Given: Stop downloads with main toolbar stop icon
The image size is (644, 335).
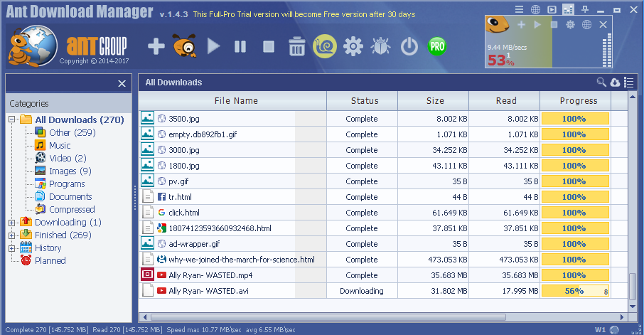Looking at the screenshot, I should (x=269, y=46).
